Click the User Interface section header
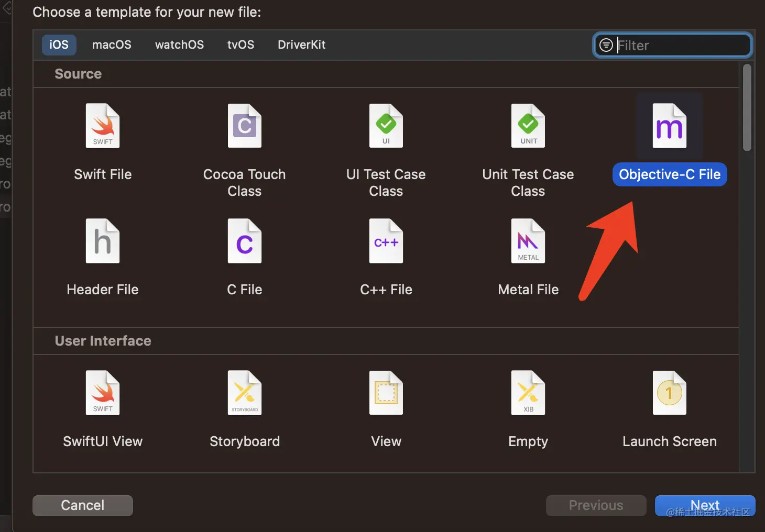 pos(103,341)
